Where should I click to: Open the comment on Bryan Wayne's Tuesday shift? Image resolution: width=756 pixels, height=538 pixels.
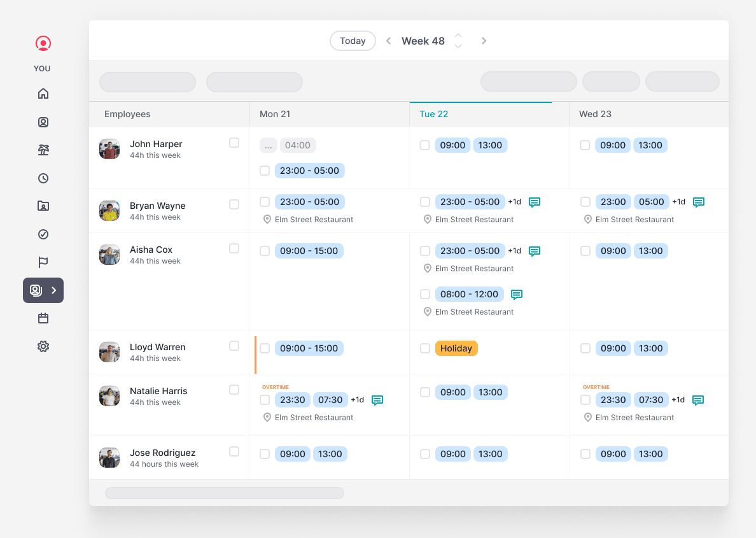534,202
